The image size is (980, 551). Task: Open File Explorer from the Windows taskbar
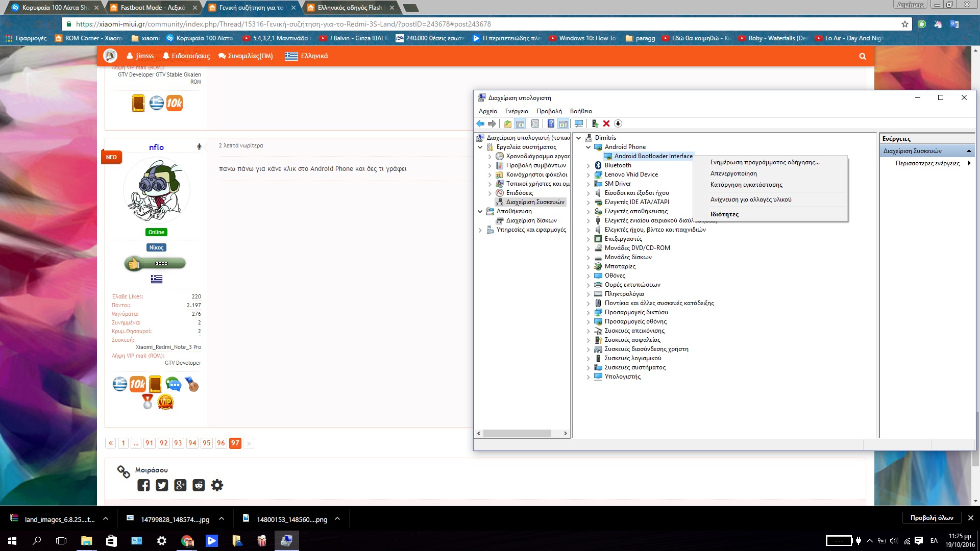pos(86,541)
